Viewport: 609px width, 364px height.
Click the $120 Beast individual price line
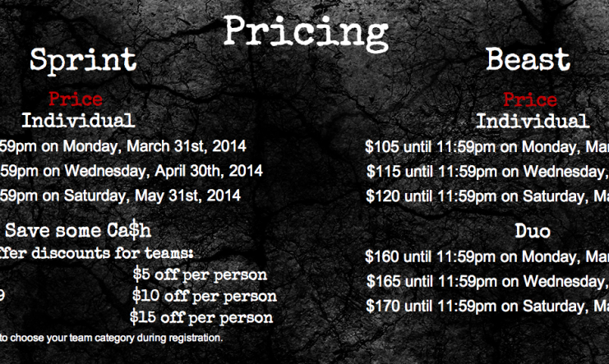tap(487, 196)
